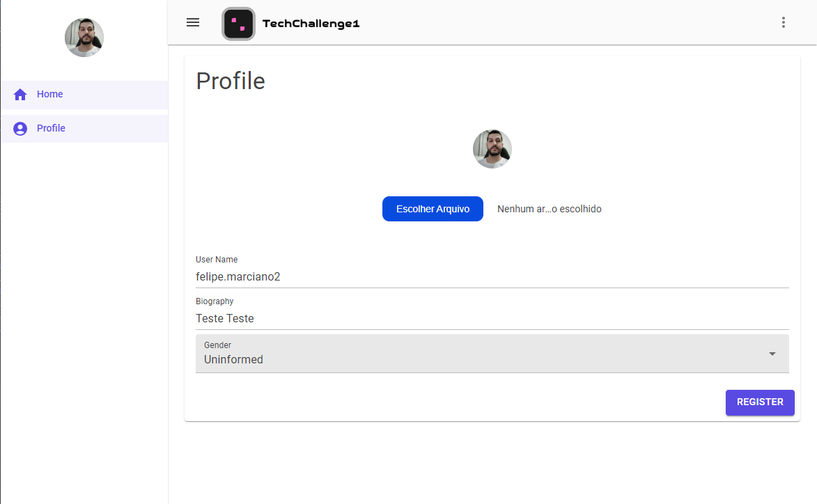Open Home from the sidebar menu

pyautogui.click(x=84, y=95)
